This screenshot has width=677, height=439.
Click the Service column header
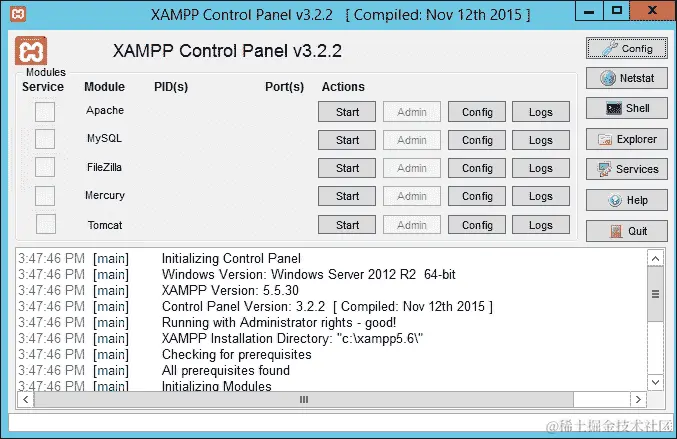tap(43, 87)
